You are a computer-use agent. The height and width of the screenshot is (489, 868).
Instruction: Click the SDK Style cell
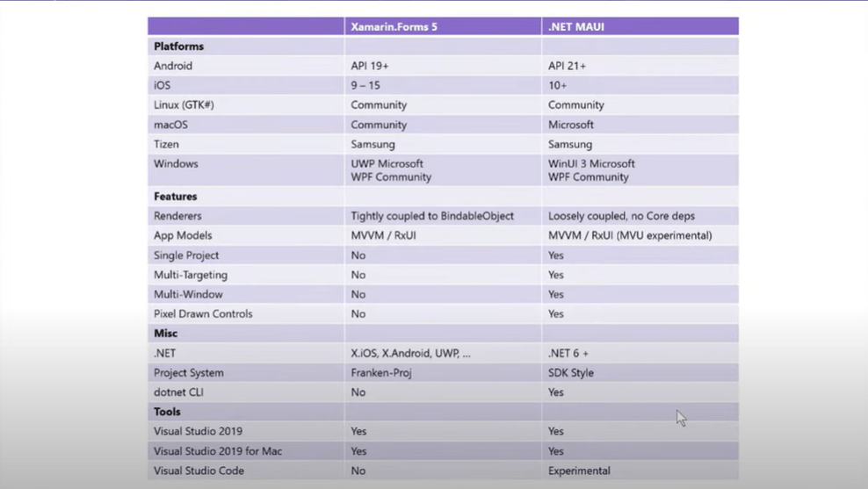[571, 372]
